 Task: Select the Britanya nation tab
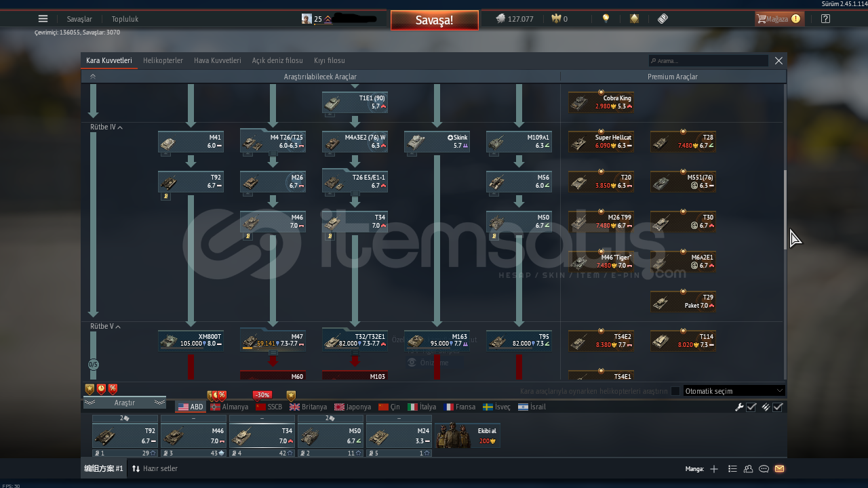point(309,407)
